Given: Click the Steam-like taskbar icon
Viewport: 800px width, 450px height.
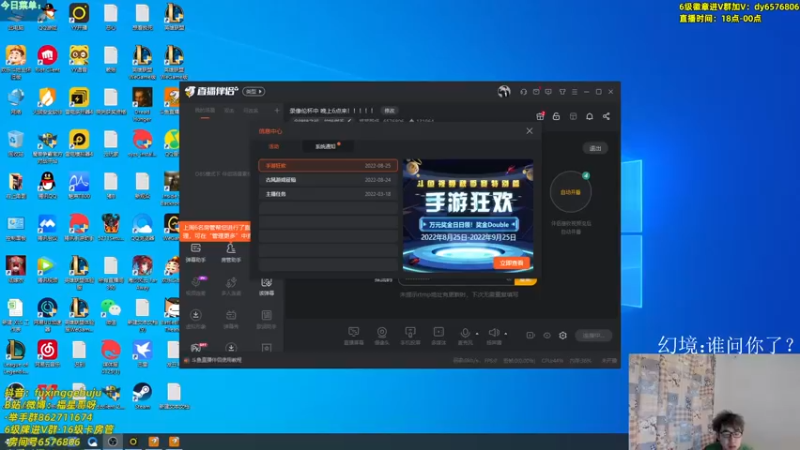Looking at the screenshot, I should (x=113, y=441).
